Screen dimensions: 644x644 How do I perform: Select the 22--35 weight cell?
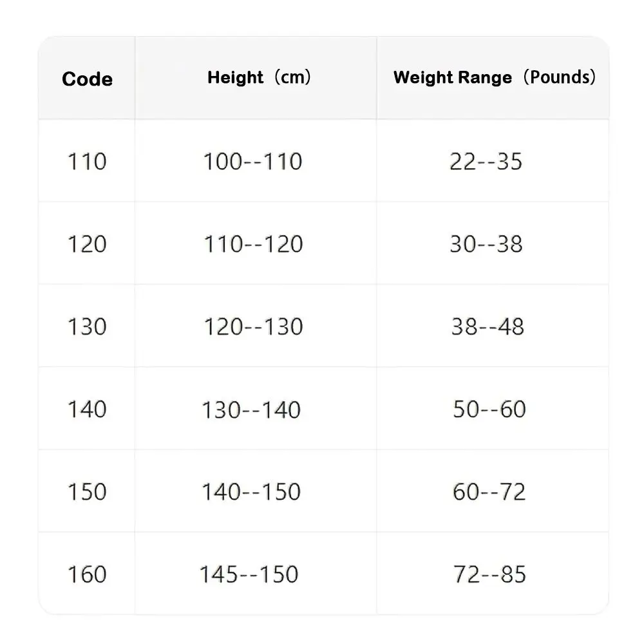tap(486, 161)
